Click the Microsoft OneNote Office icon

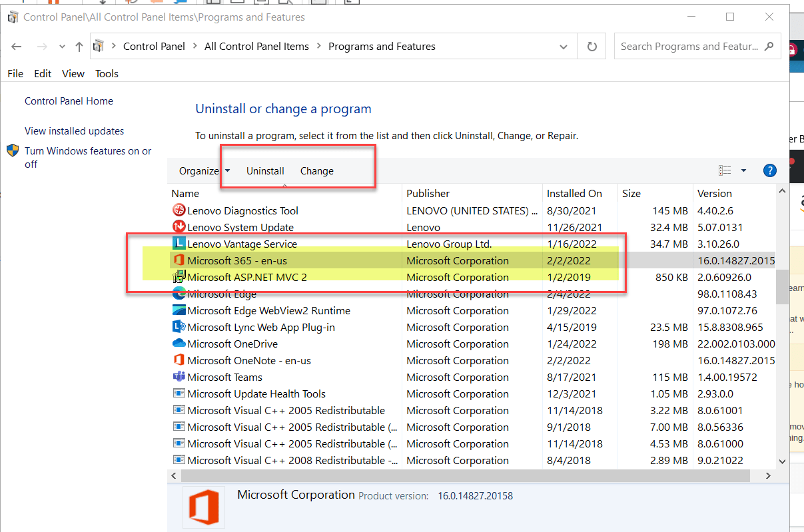pos(179,360)
